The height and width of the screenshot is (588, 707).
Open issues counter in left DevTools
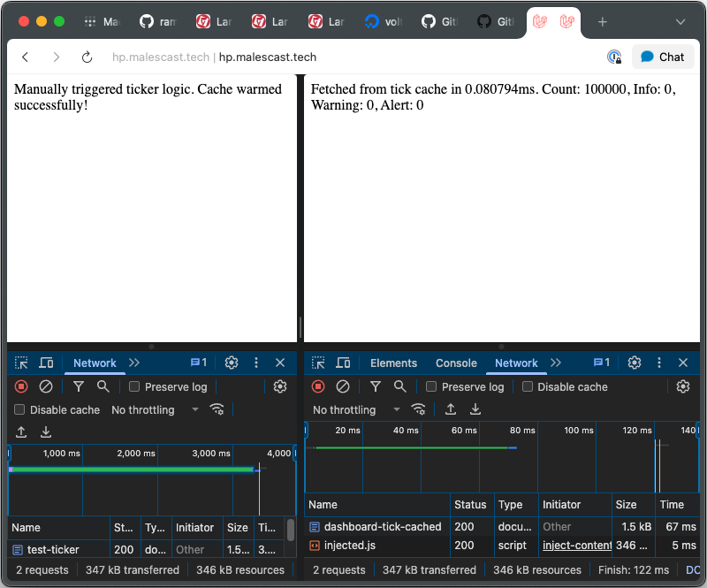[198, 363]
